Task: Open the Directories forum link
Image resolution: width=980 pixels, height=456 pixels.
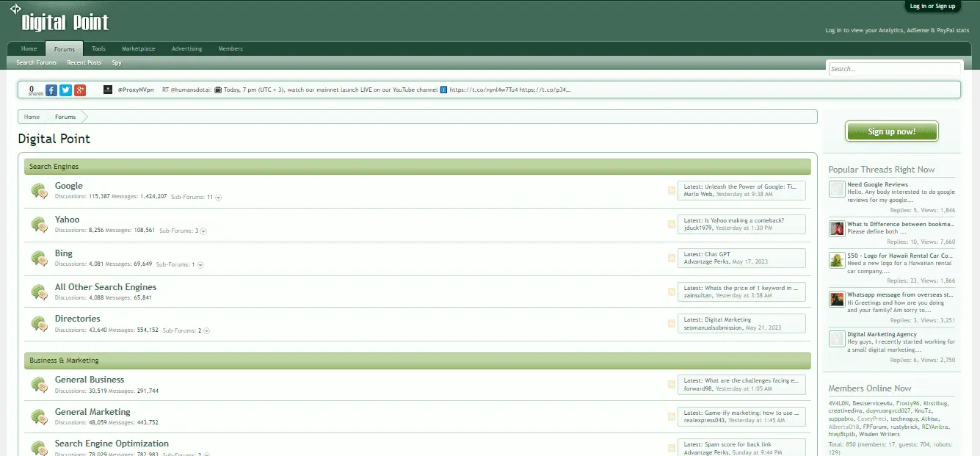Action: 78,319
